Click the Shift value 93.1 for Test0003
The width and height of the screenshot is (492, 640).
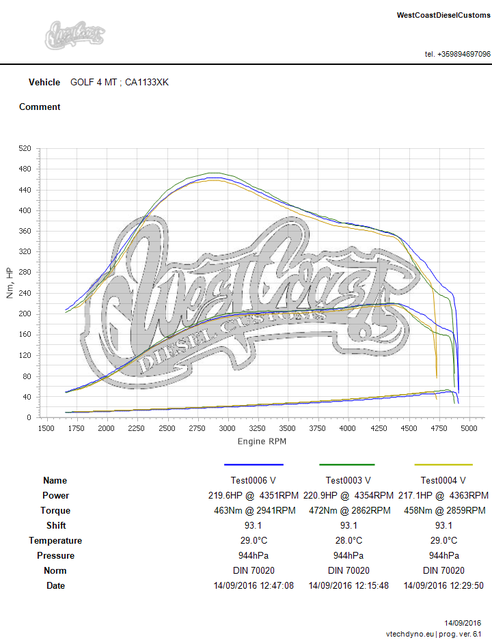pos(349,525)
